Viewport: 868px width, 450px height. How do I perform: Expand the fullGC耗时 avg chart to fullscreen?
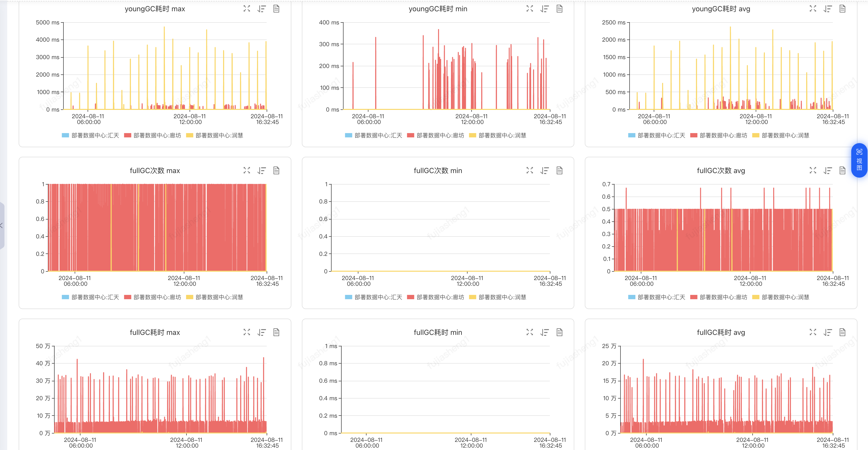(813, 332)
